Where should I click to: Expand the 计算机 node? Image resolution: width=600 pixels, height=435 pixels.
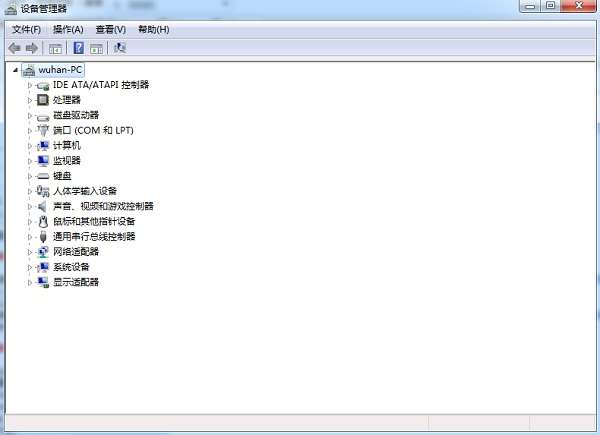[x=29, y=146]
